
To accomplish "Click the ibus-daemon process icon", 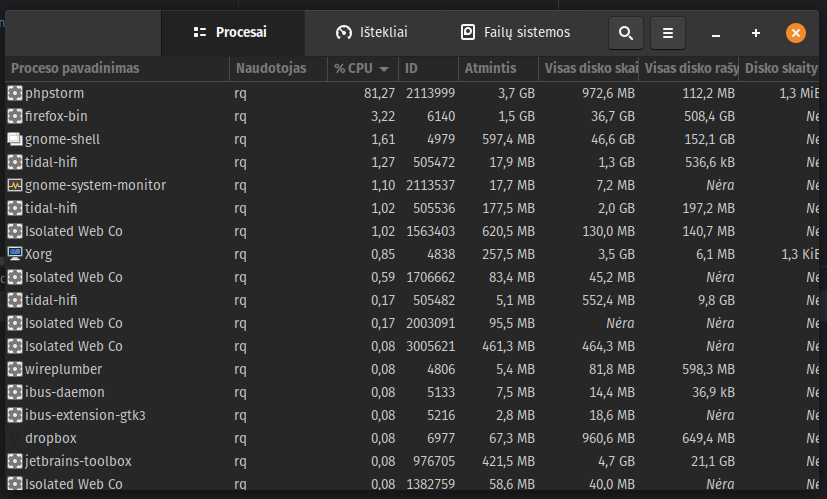I will (x=15, y=392).
